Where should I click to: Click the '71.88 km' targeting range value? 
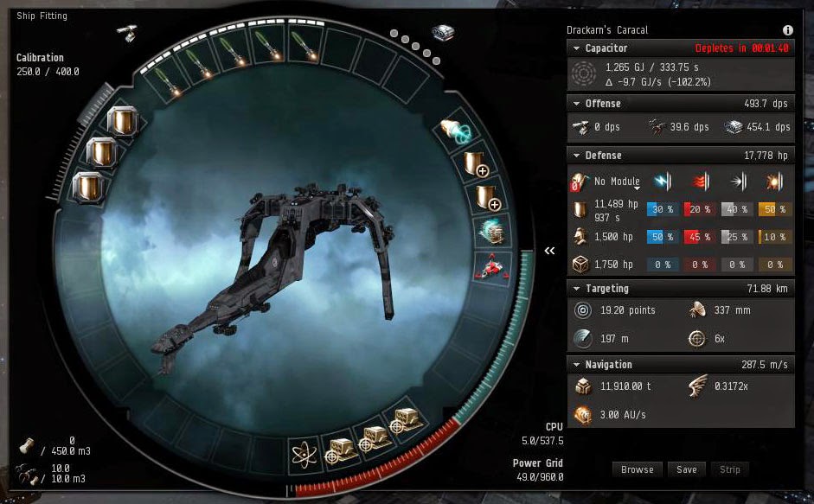pos(766,289)
